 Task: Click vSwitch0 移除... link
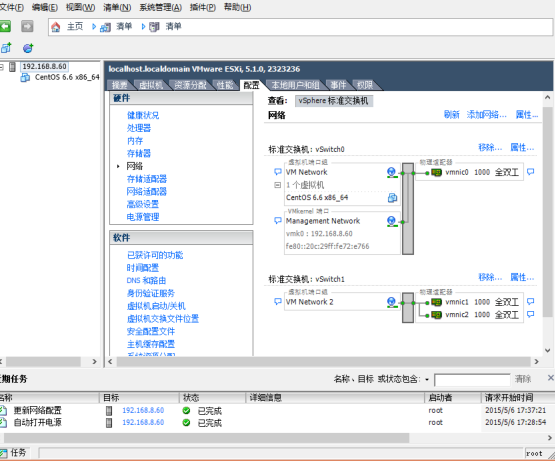point(490,147)
